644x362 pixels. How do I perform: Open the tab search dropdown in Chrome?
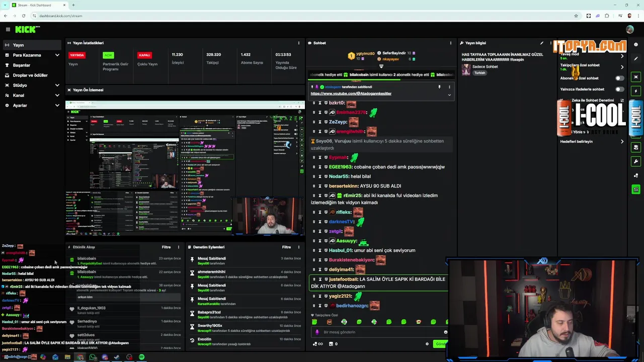[5, 5]
